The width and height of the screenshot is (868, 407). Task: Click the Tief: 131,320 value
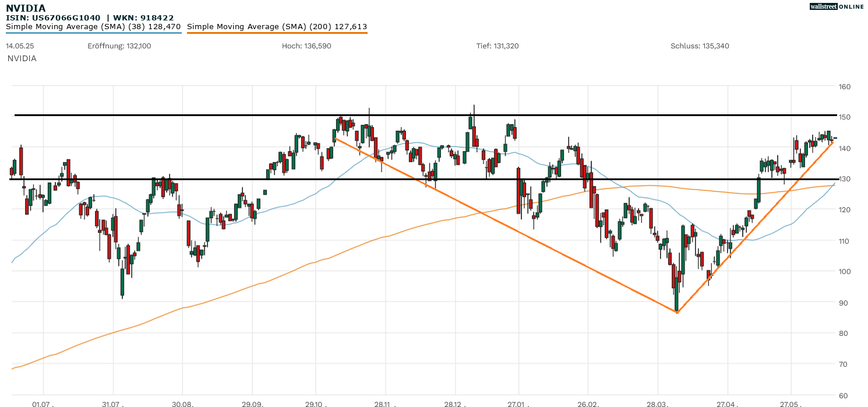497,46
